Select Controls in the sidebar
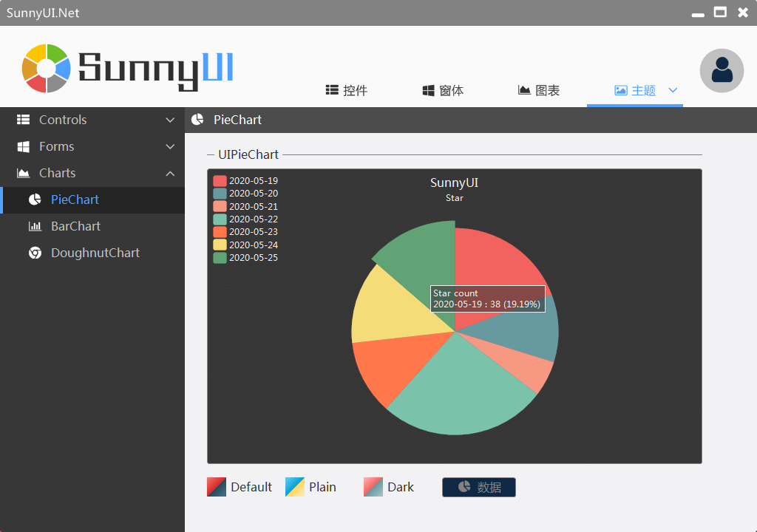This screenshot has width=757, height=532. point(92,120)
